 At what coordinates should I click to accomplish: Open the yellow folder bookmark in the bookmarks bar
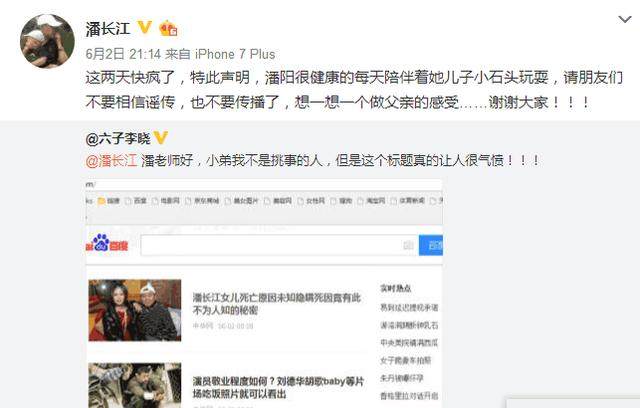(109, 201)
